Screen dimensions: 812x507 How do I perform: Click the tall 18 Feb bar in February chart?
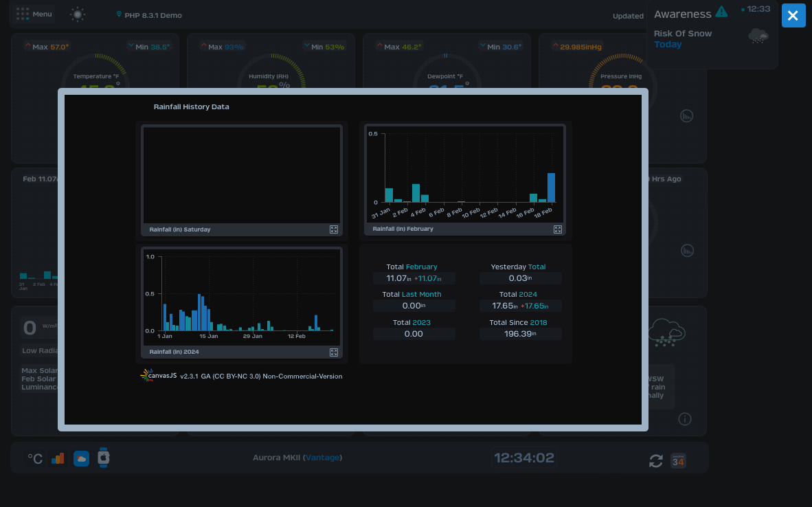pyautogui.click(x=551, y=188)
